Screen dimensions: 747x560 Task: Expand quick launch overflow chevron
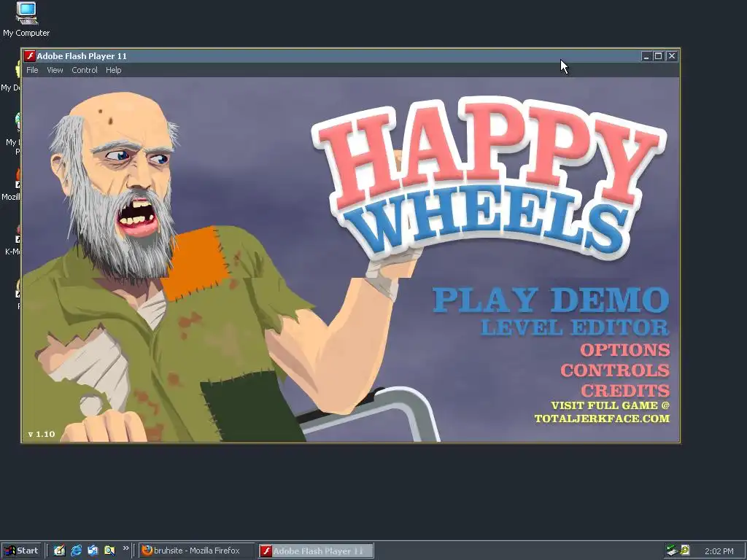click(125, 548)
